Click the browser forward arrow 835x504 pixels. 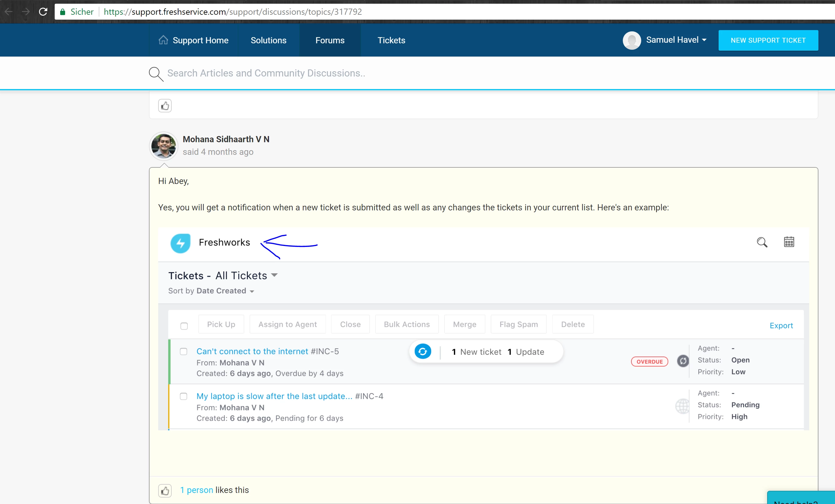tap(26, 12)
